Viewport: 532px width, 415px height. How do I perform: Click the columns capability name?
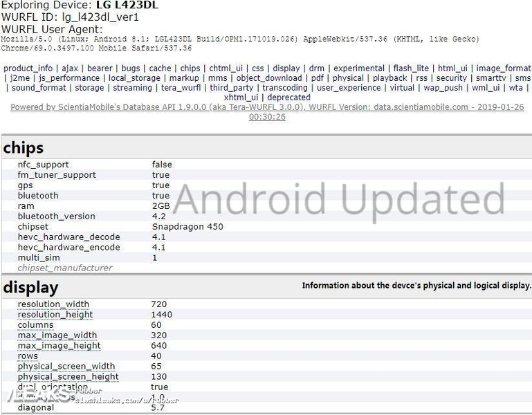35,325
